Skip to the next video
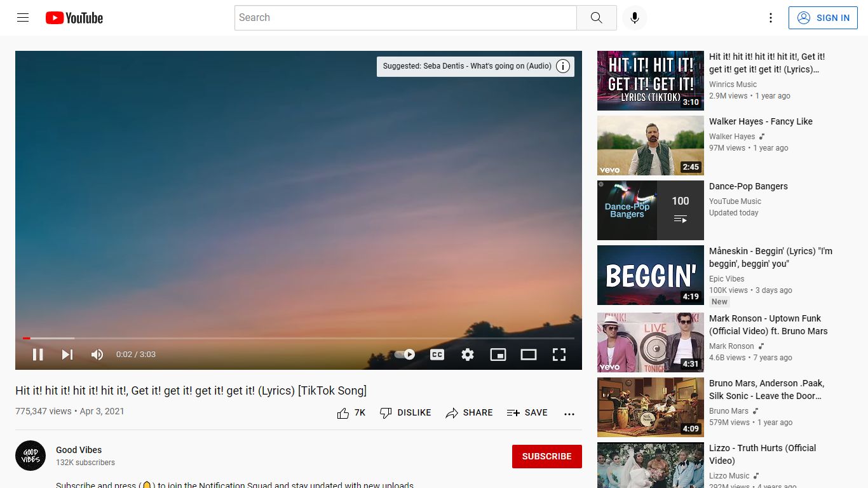 pos(67,355)
